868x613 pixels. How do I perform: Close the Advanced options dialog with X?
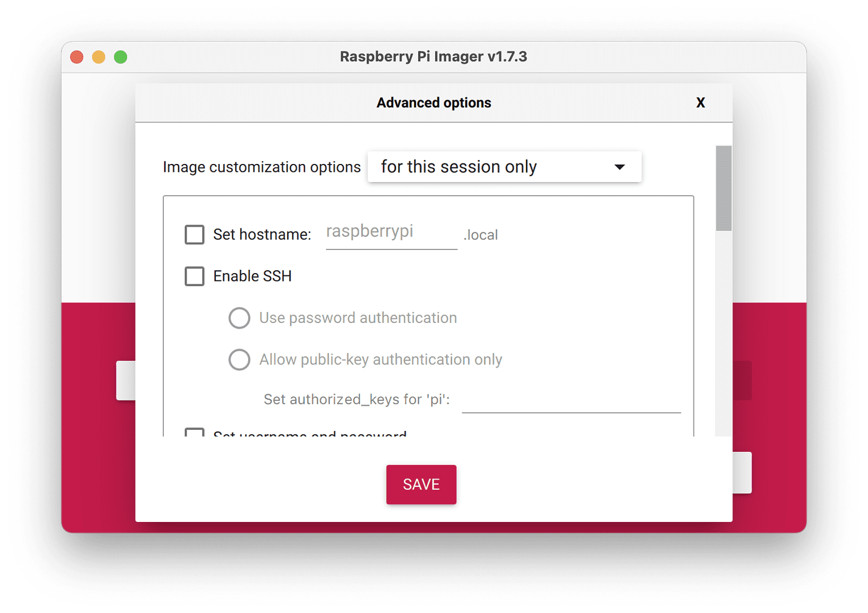click(x=700, y=103)
